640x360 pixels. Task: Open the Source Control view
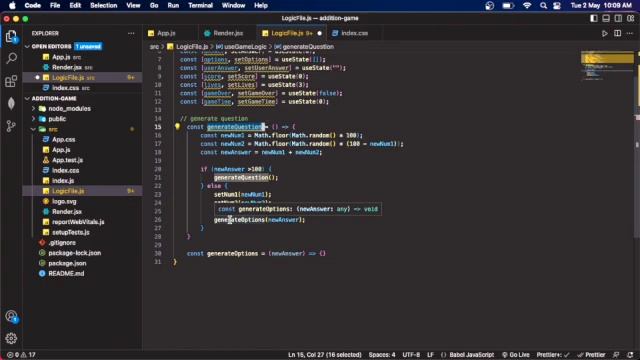pyautogui.click(x=11, y=126)
